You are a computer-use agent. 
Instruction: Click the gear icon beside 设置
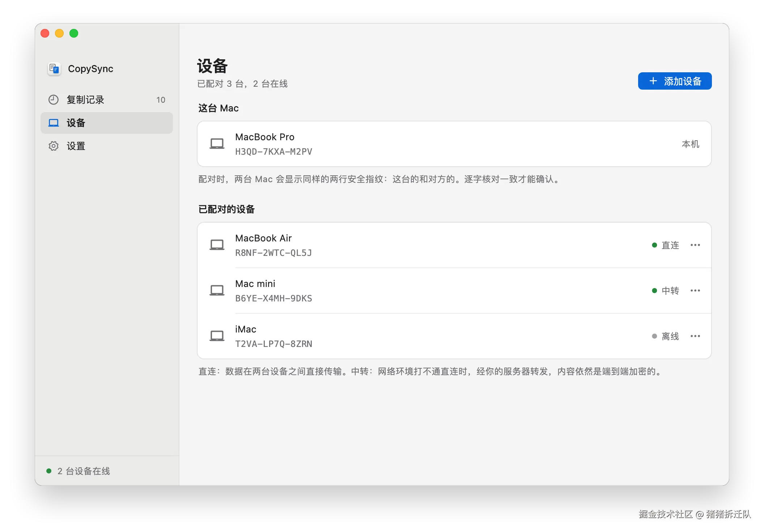tap(54, 146)
